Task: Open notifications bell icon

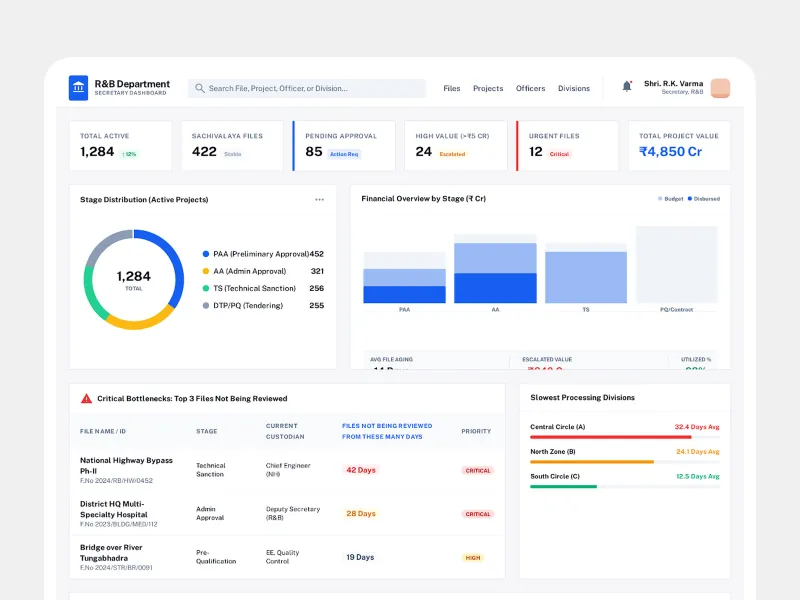Action: (x=627, y=87)
